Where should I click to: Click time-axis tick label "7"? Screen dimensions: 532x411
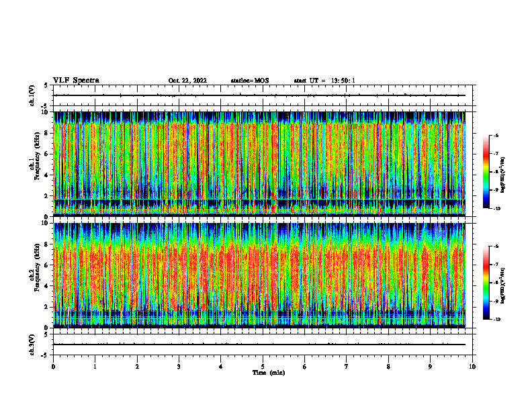coord(347,367)
